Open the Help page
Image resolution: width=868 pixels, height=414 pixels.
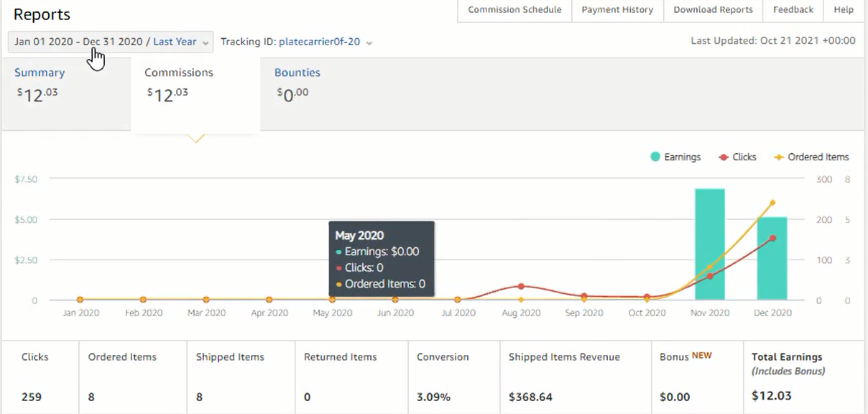coord(844,10)
